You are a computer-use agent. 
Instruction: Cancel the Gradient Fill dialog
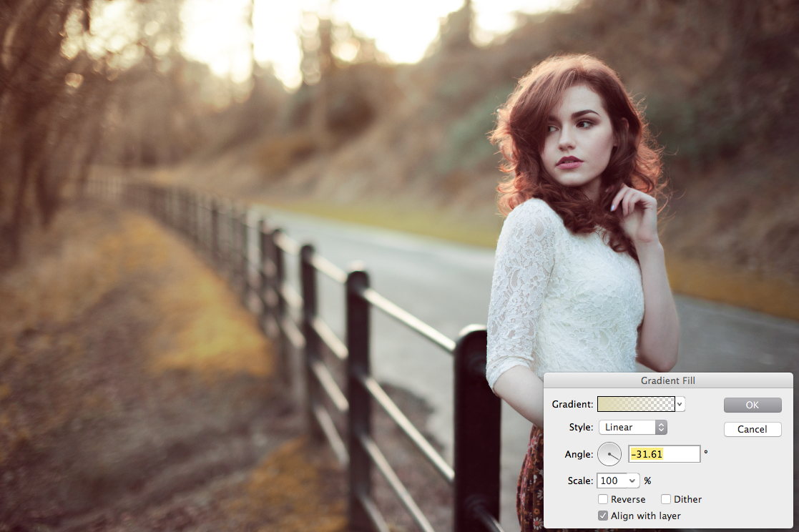click(752, 429)
